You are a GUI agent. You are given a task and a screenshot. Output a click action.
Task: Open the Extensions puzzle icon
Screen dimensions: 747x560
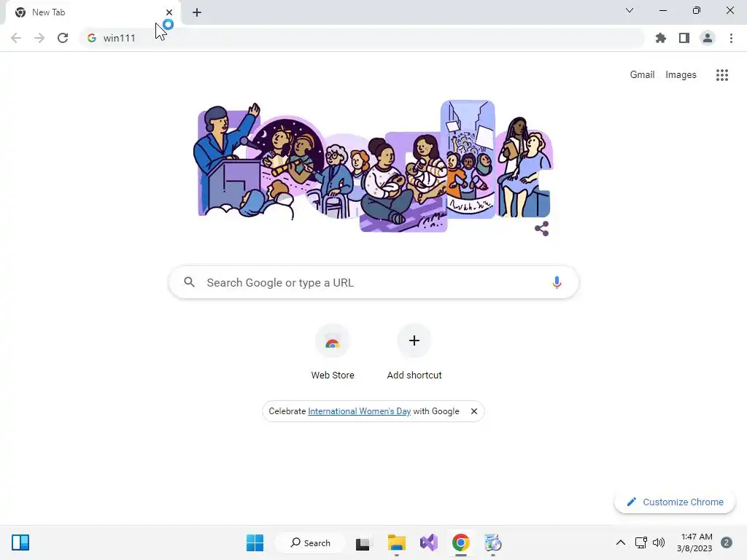coord(661,38)
